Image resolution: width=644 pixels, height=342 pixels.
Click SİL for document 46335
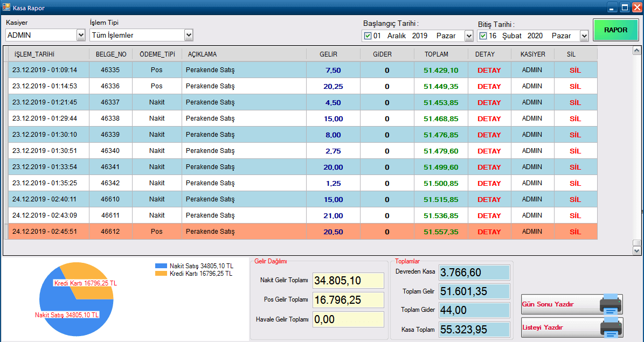576,70
